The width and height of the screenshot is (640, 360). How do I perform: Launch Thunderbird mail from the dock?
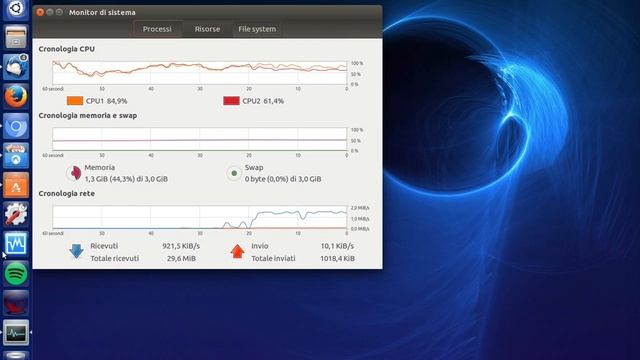tap(16, 67)
